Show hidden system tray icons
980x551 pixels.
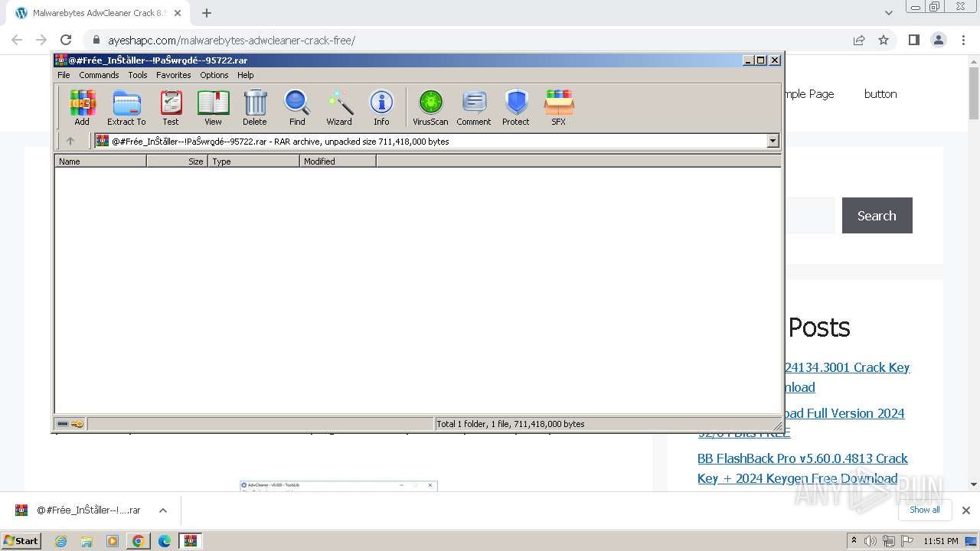tap(854, 541)
